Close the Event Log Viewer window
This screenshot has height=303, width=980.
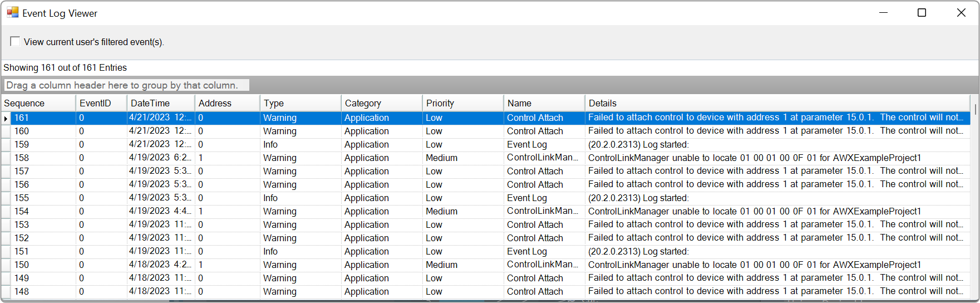point(961,12)
